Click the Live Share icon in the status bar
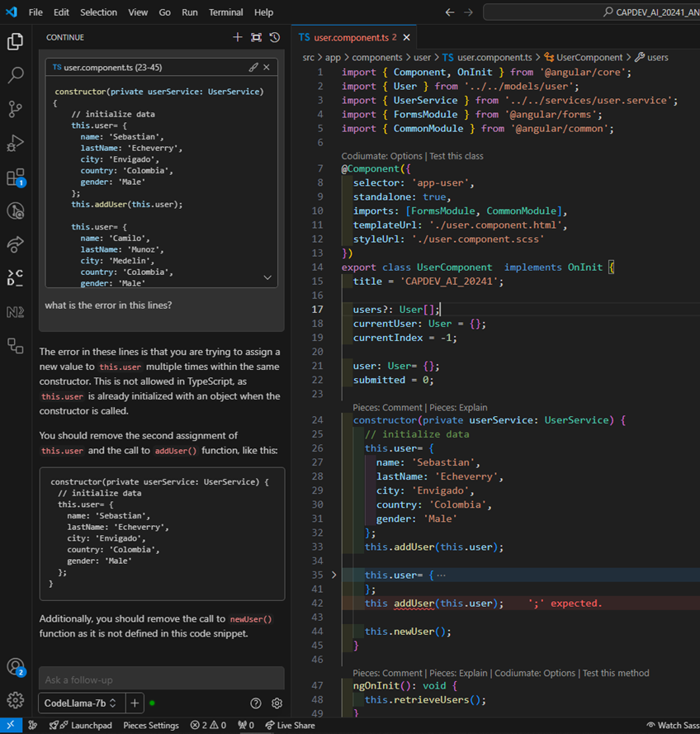Image resolution: width=700 pixels, height=734 pixels. click(x=290, y=725)
